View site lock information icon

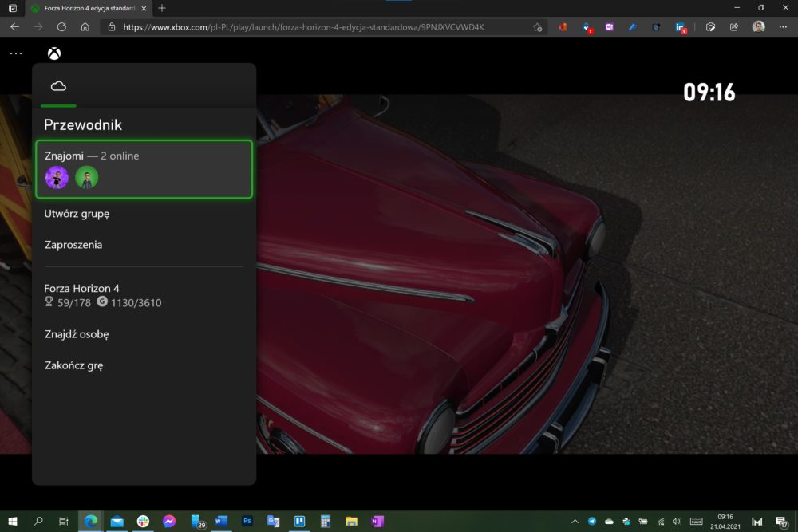point(112,27)
